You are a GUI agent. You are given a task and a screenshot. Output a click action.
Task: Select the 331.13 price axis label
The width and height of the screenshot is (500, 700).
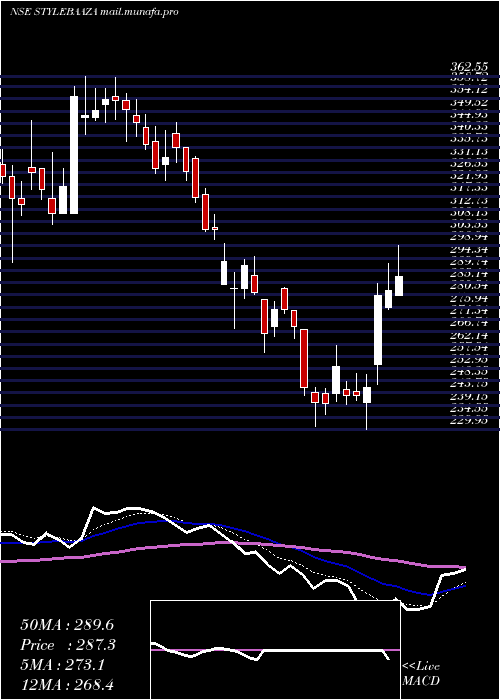pos(468,152)
